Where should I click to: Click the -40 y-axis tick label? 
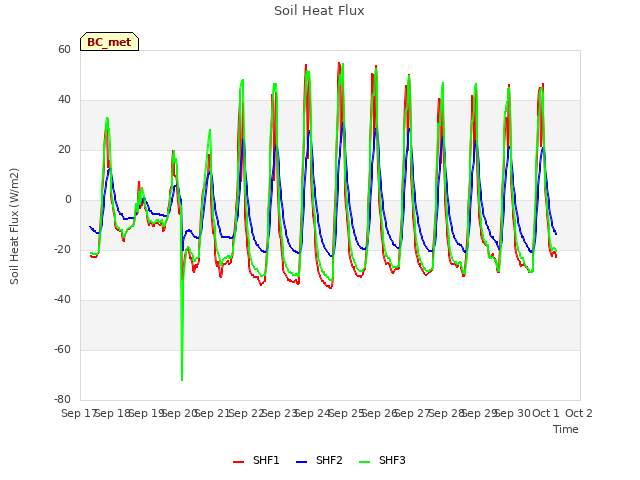coord(62,300)
